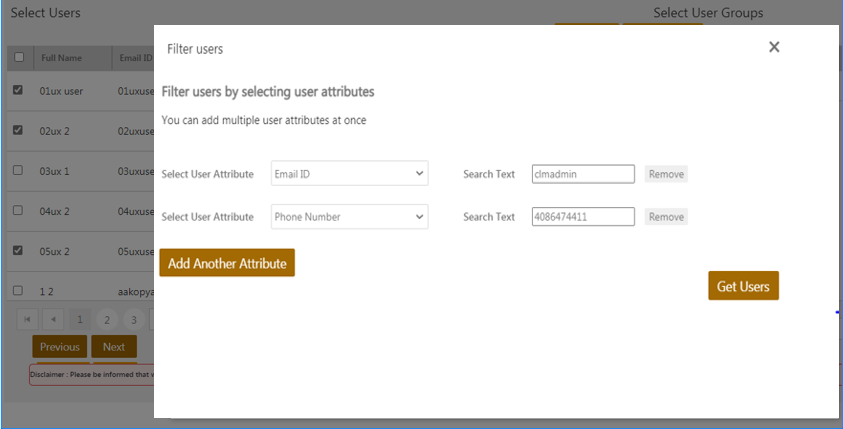
Task: Sort by the Full Name column header
Action: [61, 57]
